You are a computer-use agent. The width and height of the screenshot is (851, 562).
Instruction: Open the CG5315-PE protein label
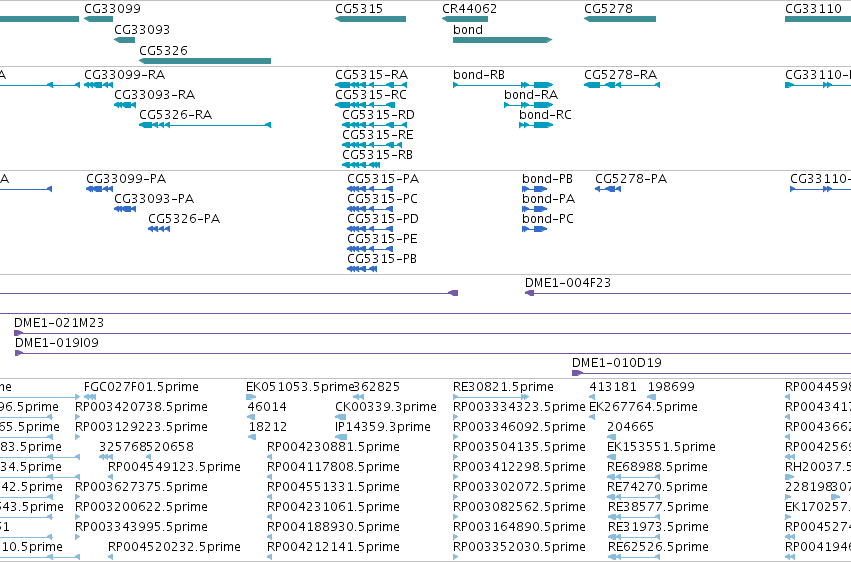[382, 239]
